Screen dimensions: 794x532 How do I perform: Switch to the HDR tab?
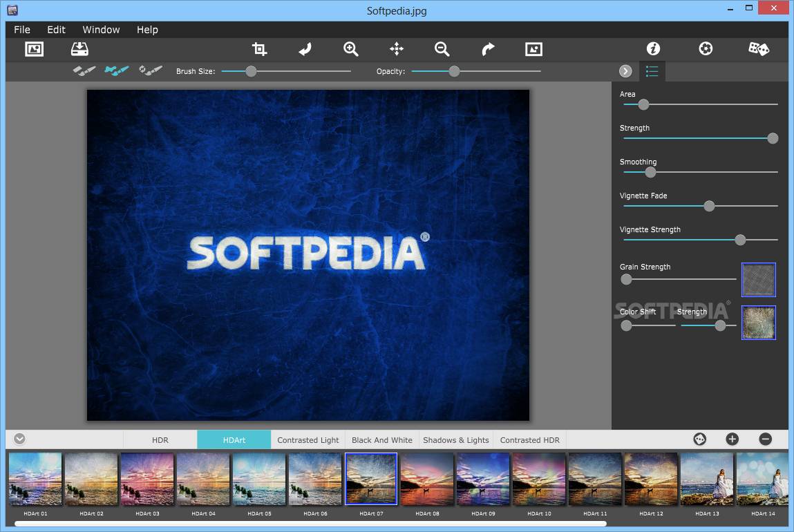coord(160,440)
